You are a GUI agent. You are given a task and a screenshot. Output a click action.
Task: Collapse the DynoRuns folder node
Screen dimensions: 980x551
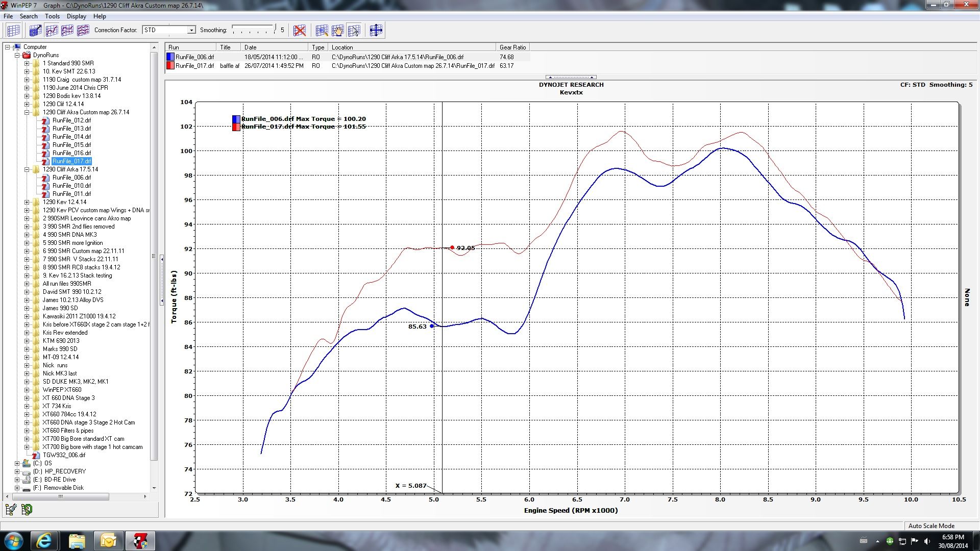(x=17, y=55)
